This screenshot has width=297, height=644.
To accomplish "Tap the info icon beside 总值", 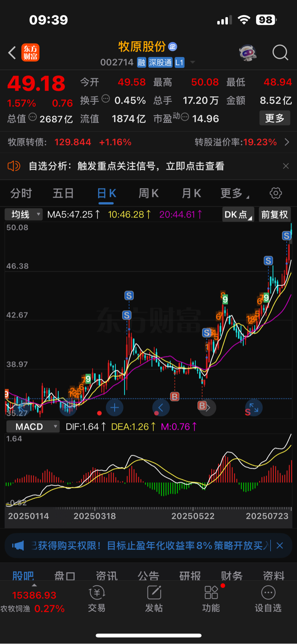I will click(x=33, y=117).
